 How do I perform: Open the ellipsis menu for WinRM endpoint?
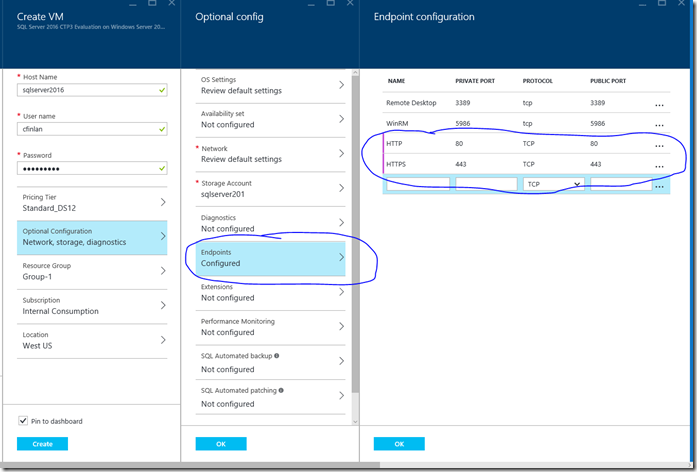658,124
